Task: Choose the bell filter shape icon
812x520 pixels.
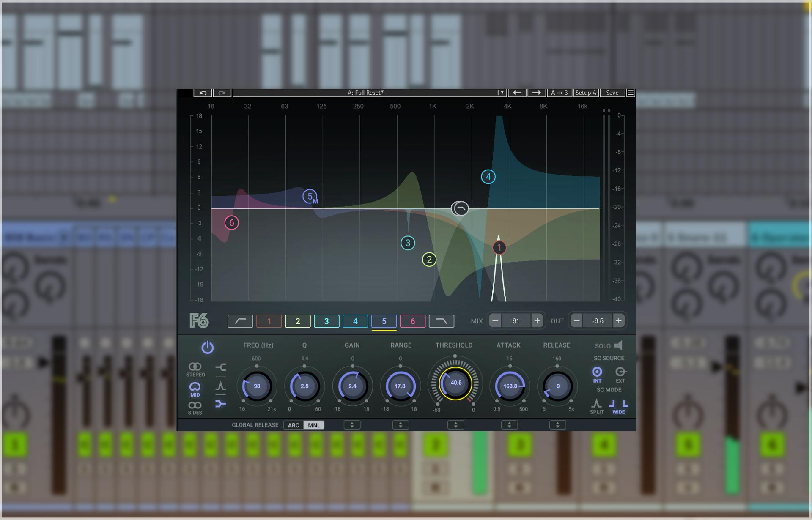Action: click(x=220, y=386)
